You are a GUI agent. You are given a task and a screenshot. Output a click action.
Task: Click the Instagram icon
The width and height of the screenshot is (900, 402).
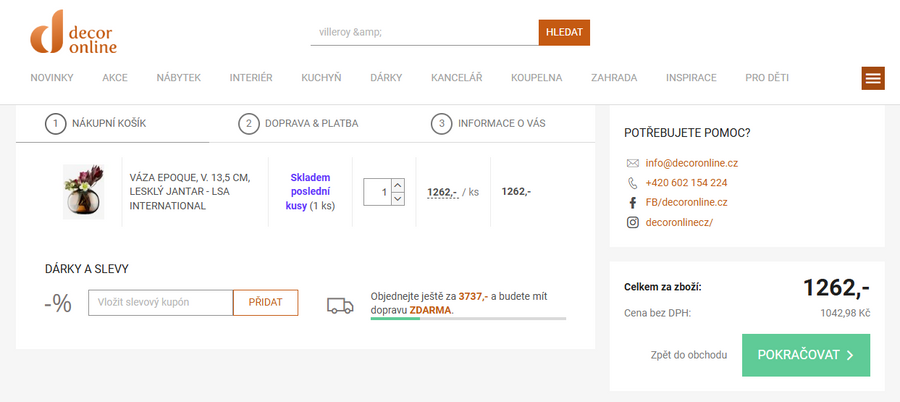632,222
